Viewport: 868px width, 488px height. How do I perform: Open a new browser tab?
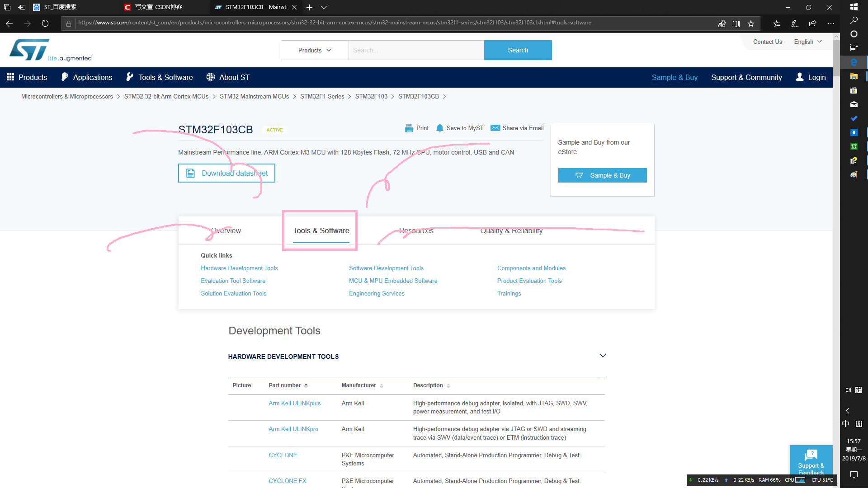(x=309, y=7)
